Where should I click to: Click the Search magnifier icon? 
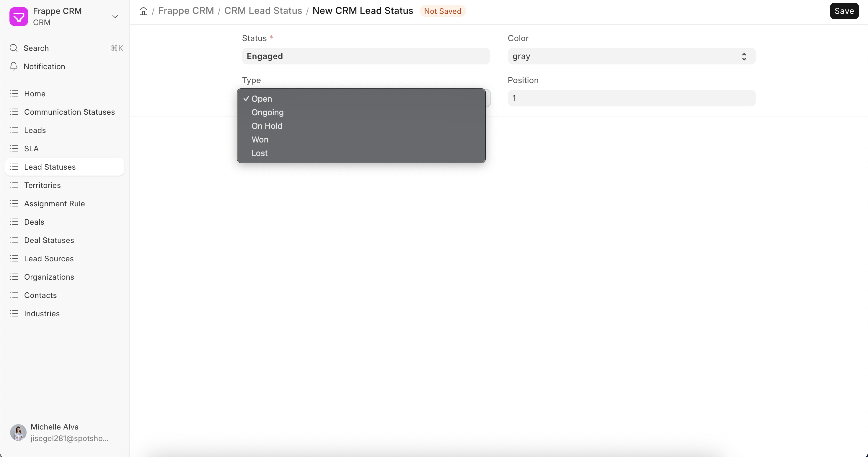[x=14, y=48]
